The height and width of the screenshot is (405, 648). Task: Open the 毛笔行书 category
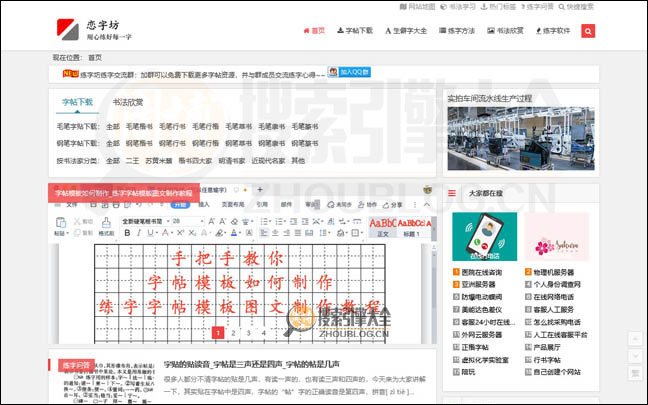[x=172, y=126]
